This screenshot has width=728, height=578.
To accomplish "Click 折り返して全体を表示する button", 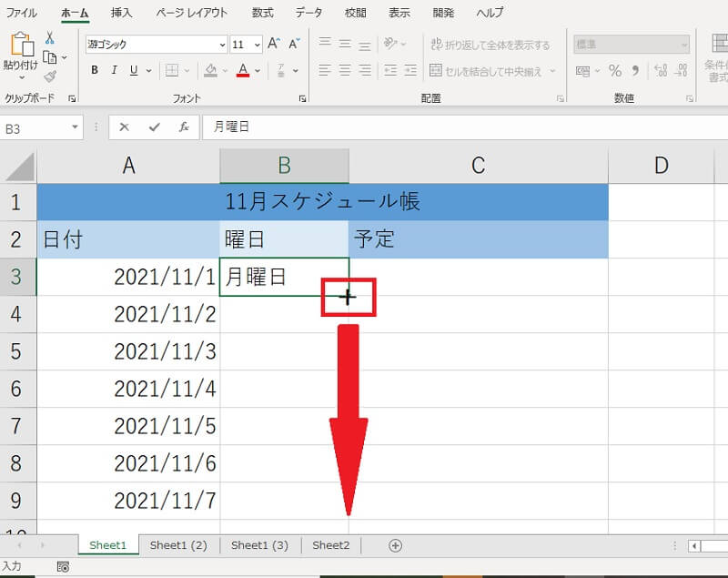I will coord(491,45).
